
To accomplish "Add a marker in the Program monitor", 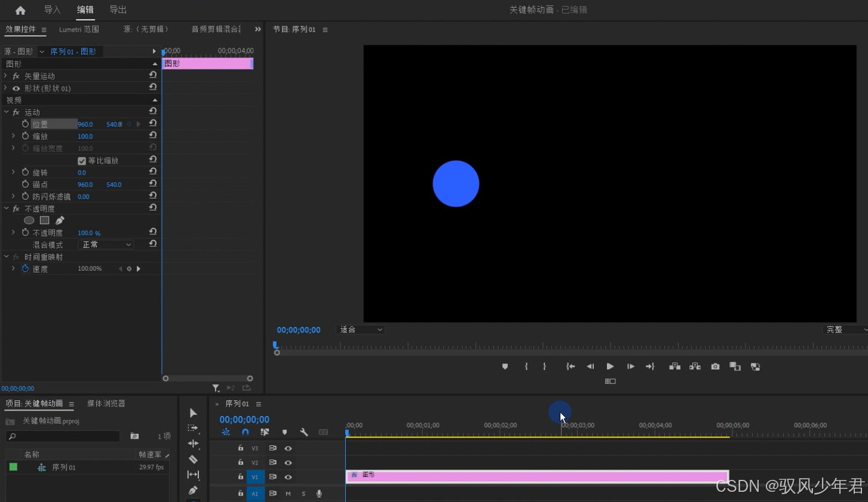I will pyautogui.click(x=505, y=366).
